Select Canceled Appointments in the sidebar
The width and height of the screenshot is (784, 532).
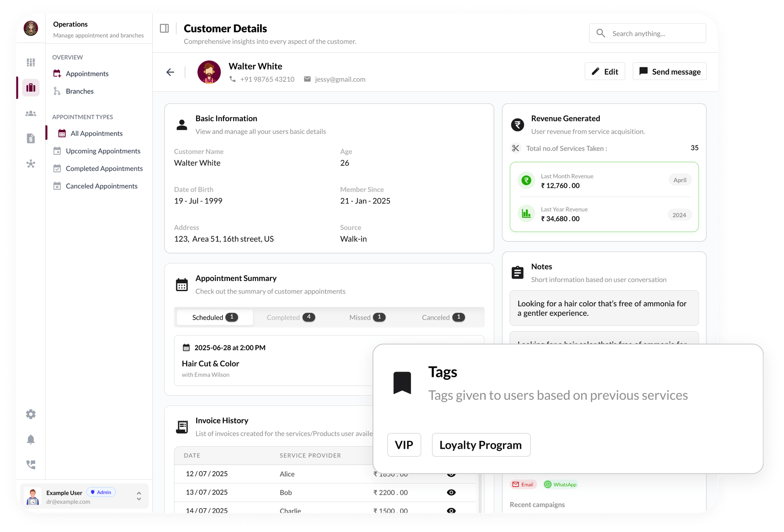pyautogui.click(x=101, y=186)
